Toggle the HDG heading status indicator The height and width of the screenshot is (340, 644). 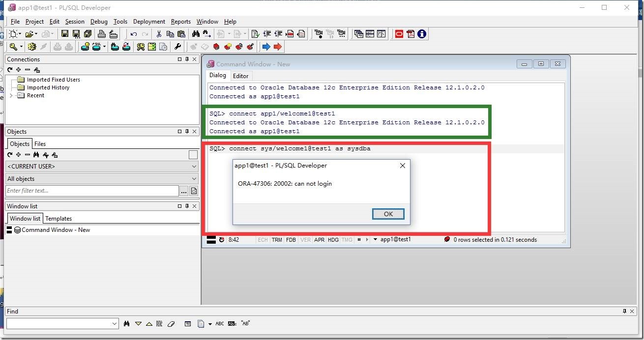[x=333, y=240]
